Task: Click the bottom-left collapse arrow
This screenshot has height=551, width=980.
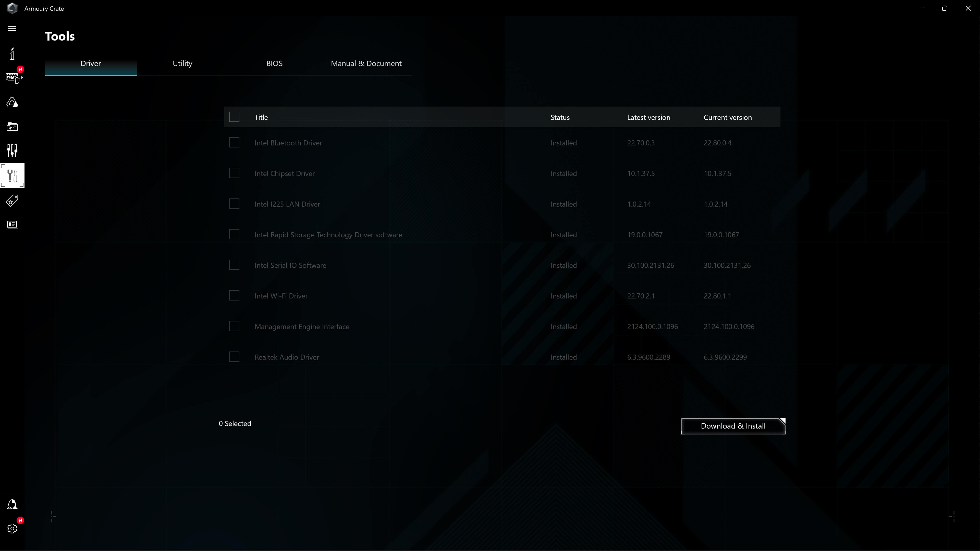Action: (x=53, y=517)
